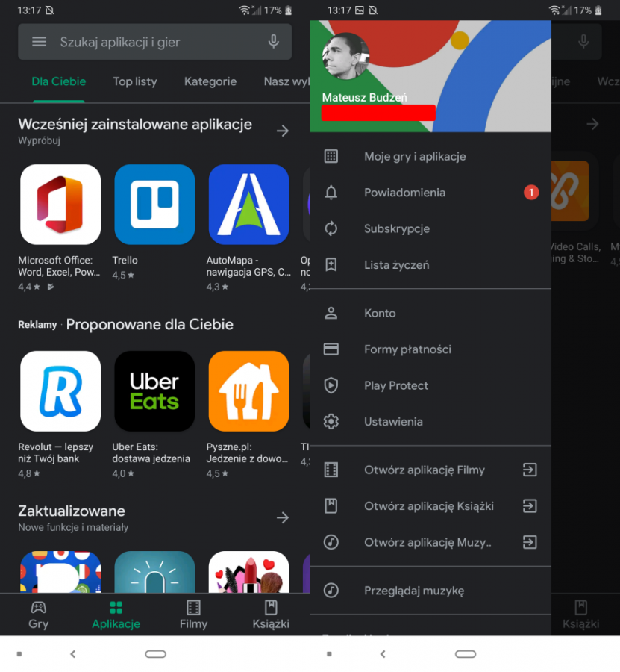Open the Revolut app icon
Viewport: 620px width, 672px height.
(60, 391)
